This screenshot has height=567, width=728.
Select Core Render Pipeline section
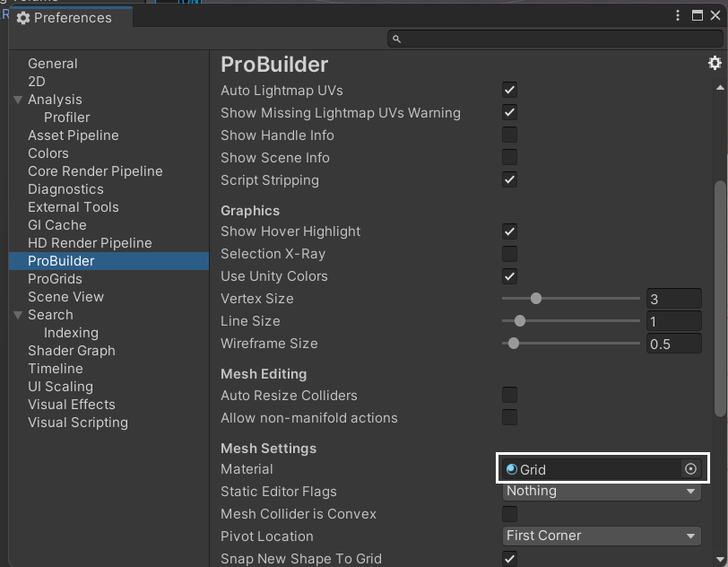click(x=95, y=171)
